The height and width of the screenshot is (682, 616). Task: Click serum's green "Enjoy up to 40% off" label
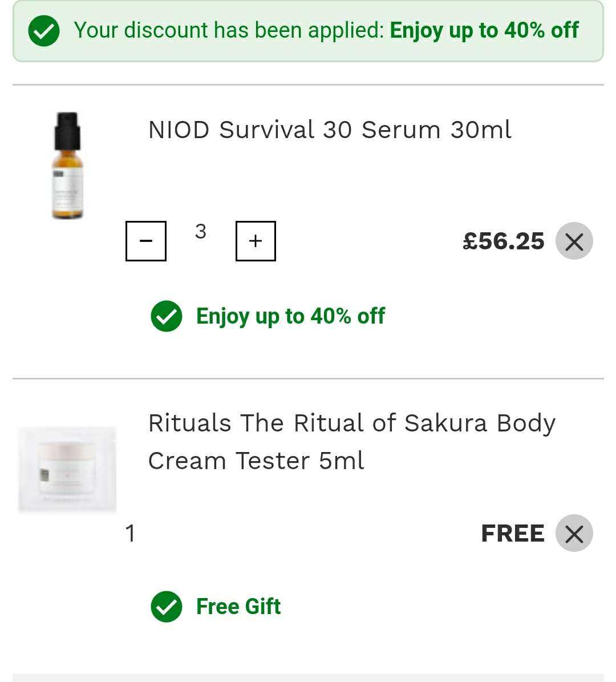tap(290, 316)
